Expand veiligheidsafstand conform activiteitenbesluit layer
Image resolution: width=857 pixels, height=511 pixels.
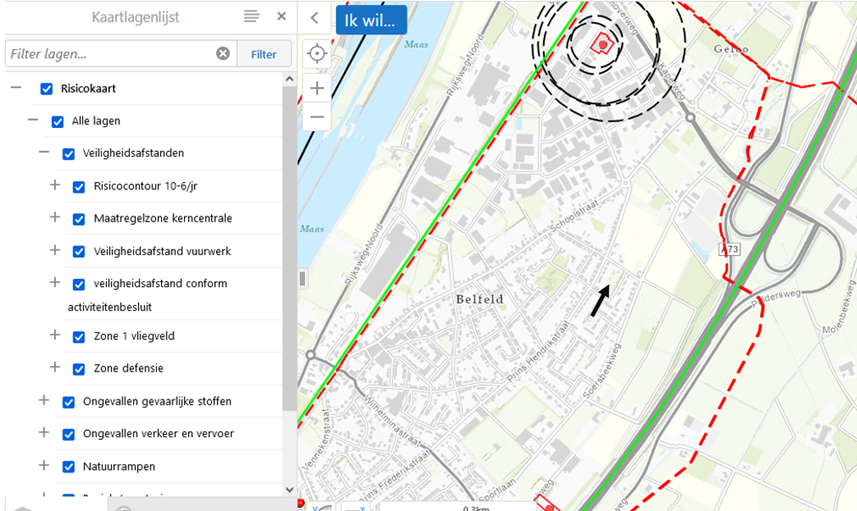(55, 282)
